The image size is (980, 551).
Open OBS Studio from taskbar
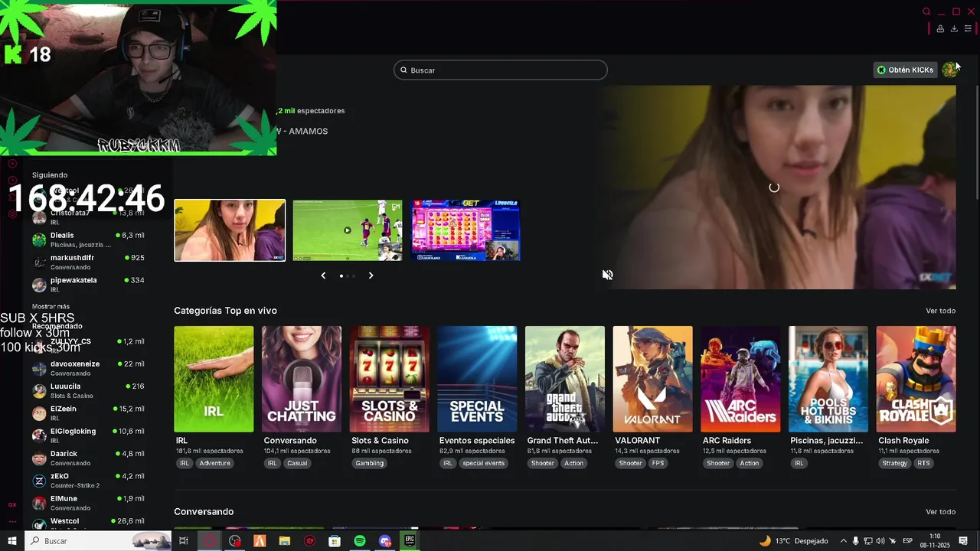(x=235, y=541)
